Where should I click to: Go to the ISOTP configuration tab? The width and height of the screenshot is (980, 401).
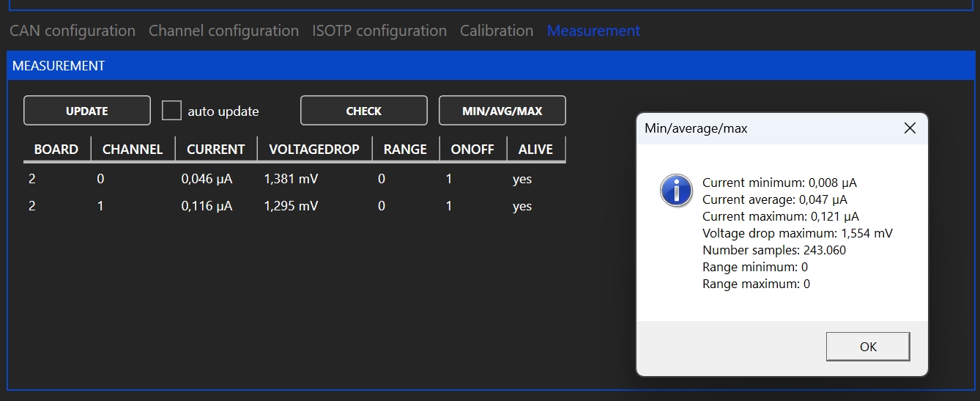point(379,31)
